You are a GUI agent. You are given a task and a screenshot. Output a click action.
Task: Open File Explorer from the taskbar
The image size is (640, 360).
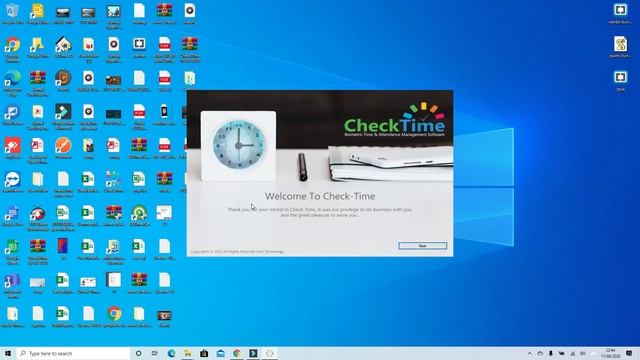pyautogui.click(x=188, y=353)
